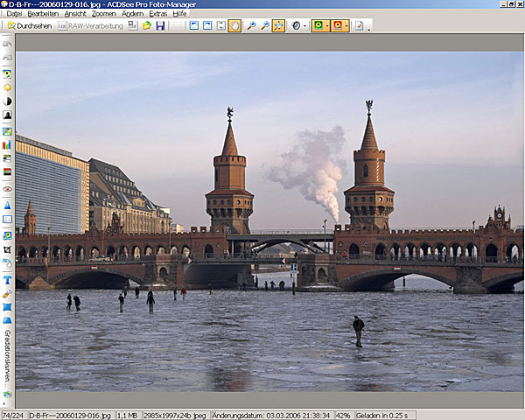Click the Gradationskurven vertical label
The height and width of the screenshot is (420, 525).
(7, 358)
